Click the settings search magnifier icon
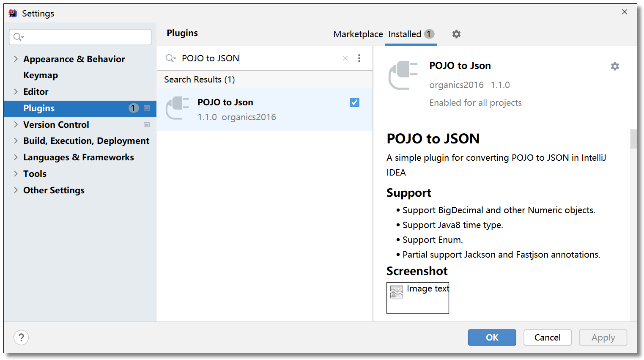The width and height of the screenshot is (644, 360). point(18,37)
